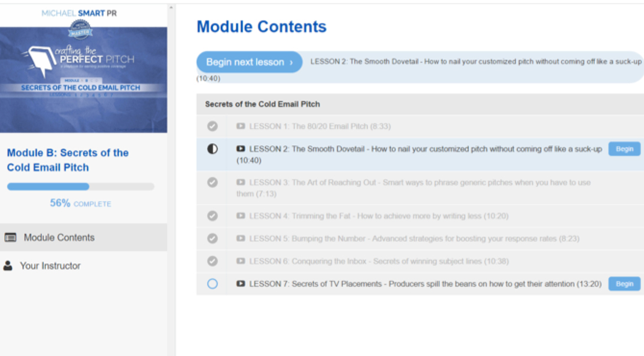
Task: Click the Secrets of the Cold Email Pitch section header
Action: point(262,104)
